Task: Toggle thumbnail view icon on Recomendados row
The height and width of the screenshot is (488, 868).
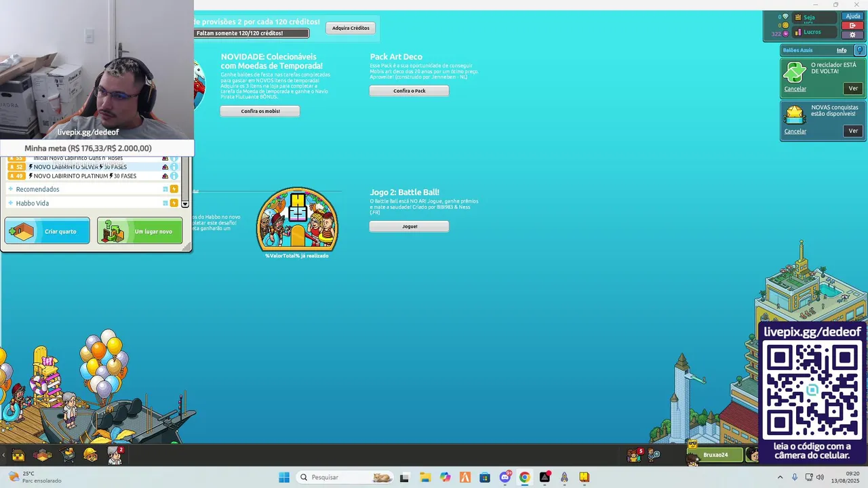Action: (165, 189)
